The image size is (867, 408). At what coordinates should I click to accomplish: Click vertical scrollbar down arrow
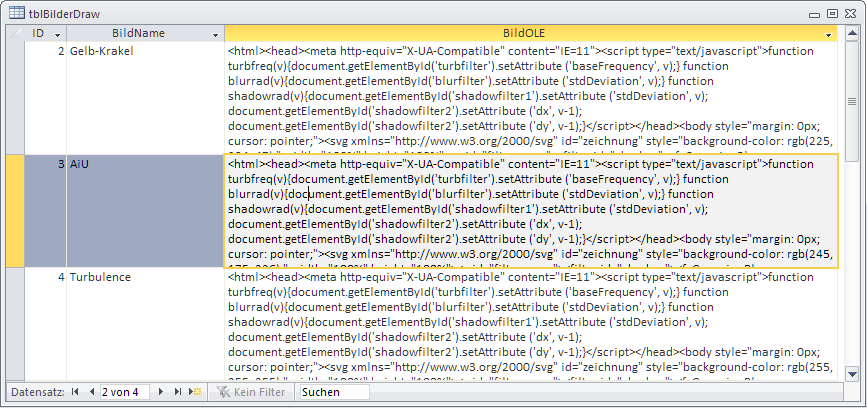point(853,373)
